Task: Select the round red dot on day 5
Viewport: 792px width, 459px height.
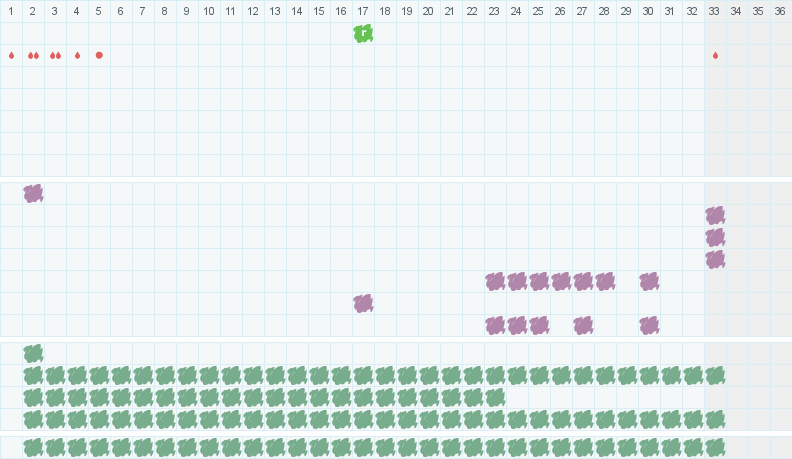Action: click(99, 55)
